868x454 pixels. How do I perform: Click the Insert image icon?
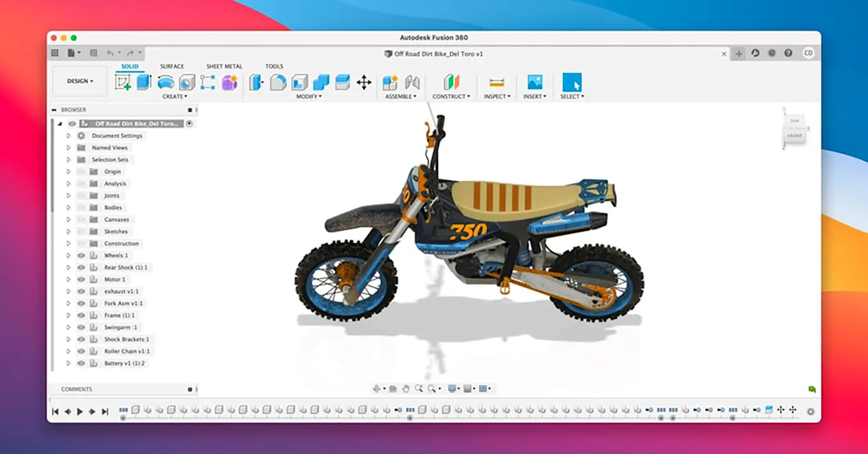535,82
